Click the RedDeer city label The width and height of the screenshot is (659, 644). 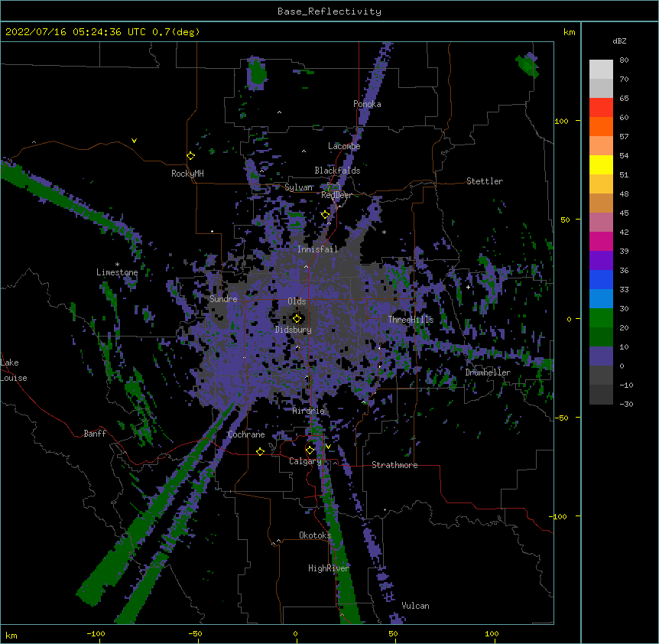click(x=336, y=195)
